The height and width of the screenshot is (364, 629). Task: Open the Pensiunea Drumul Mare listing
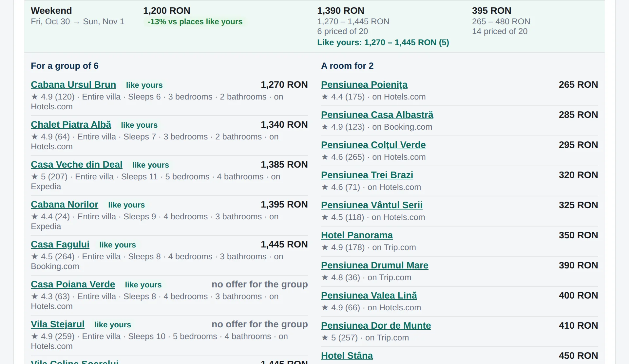coord(375,265)
